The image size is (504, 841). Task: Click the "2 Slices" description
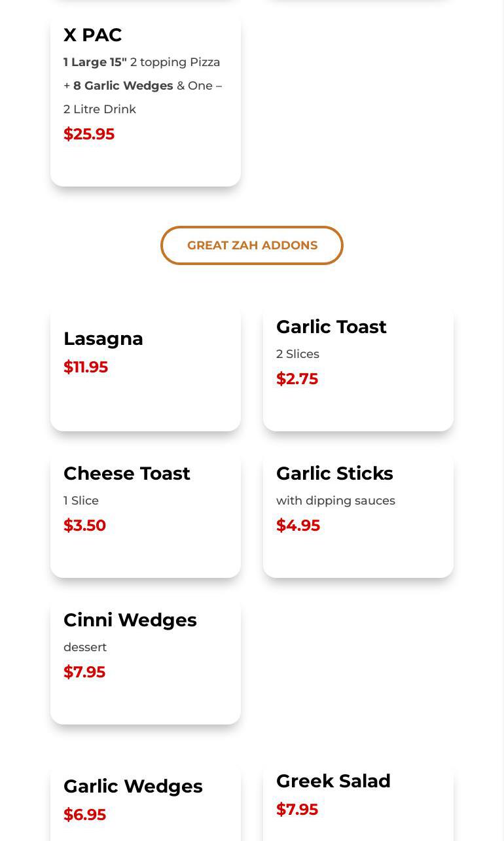click(x=298, y=354)
